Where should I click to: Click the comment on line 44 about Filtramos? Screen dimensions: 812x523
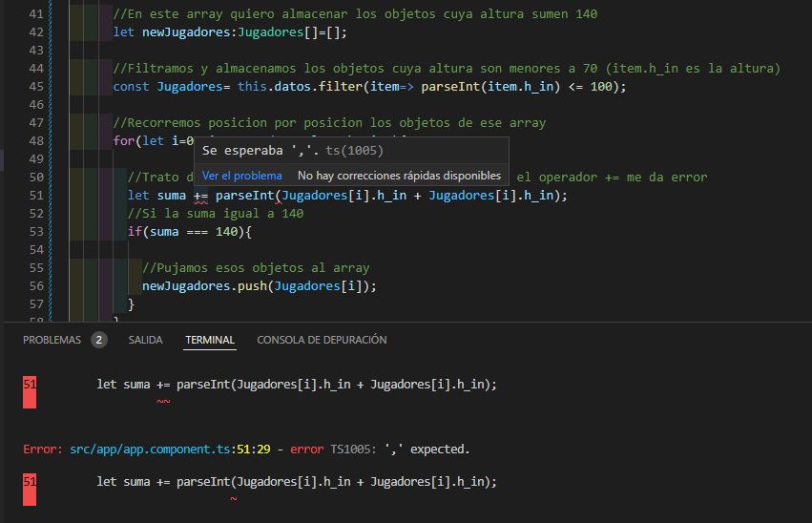(447, 69)
